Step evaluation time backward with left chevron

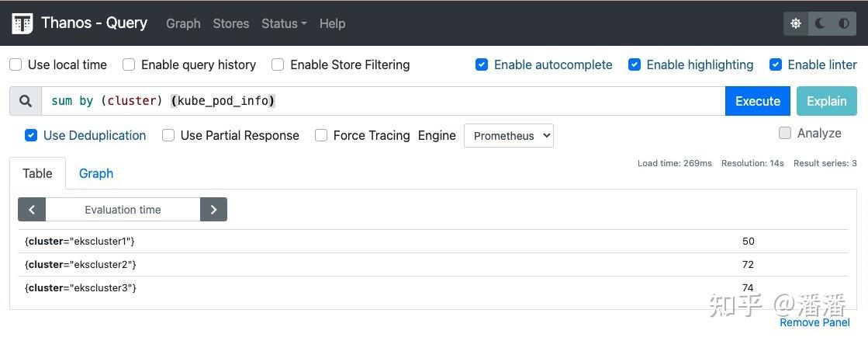[32, 210]
